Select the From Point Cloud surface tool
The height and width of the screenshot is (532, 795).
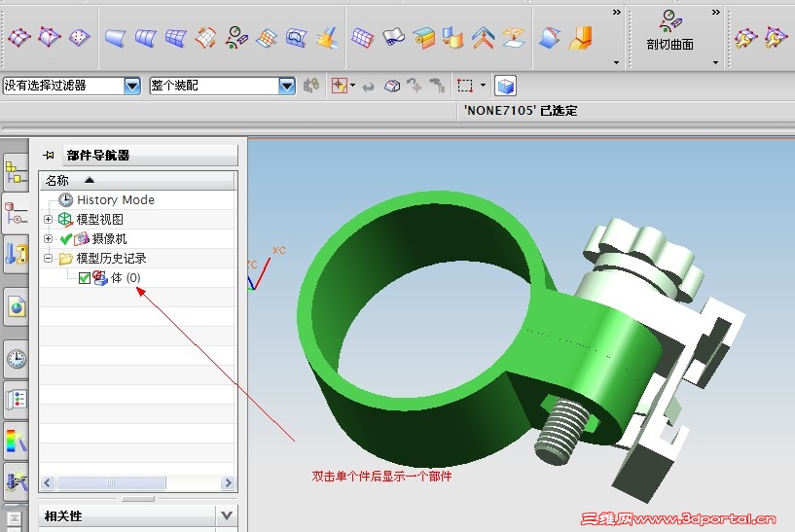[x=80, y=38]
